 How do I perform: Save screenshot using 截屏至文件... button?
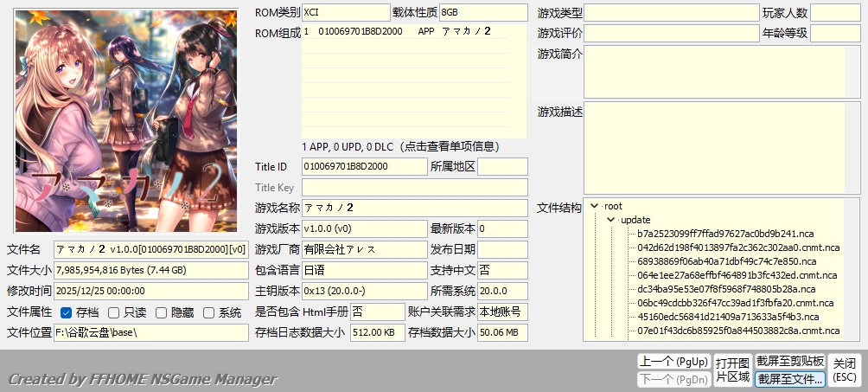[x=790, y=379]
